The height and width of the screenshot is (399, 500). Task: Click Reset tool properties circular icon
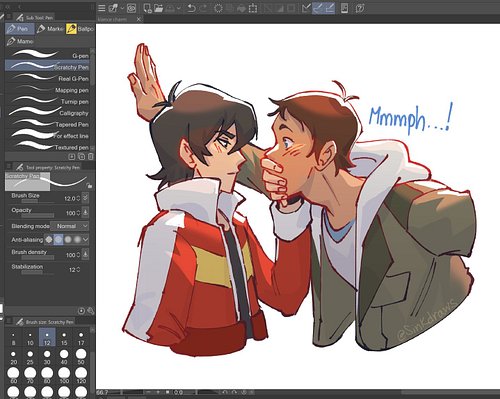[x=81, y=311]
